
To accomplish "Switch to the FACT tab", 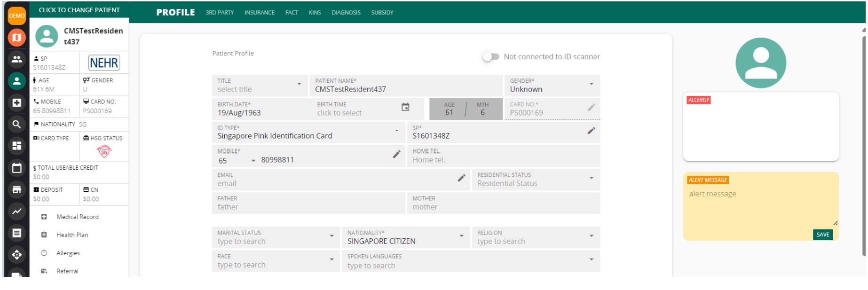I will click(292, 13).
